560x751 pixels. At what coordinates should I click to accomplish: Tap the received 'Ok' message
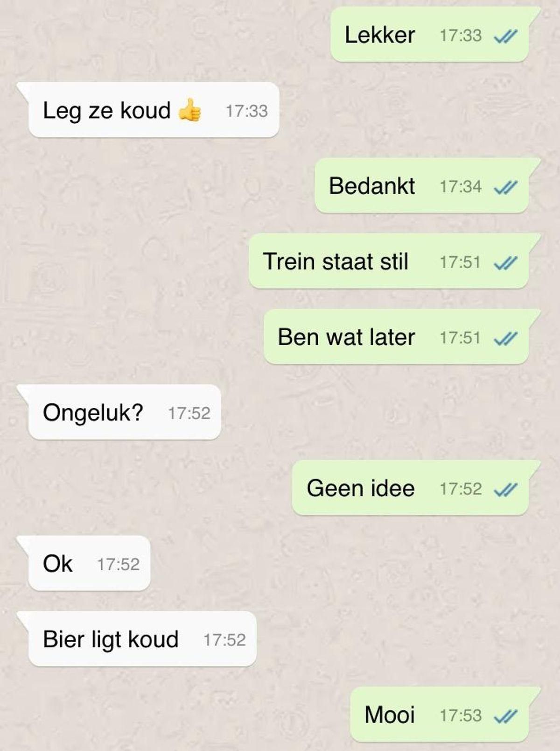click(x=89, y=564)
